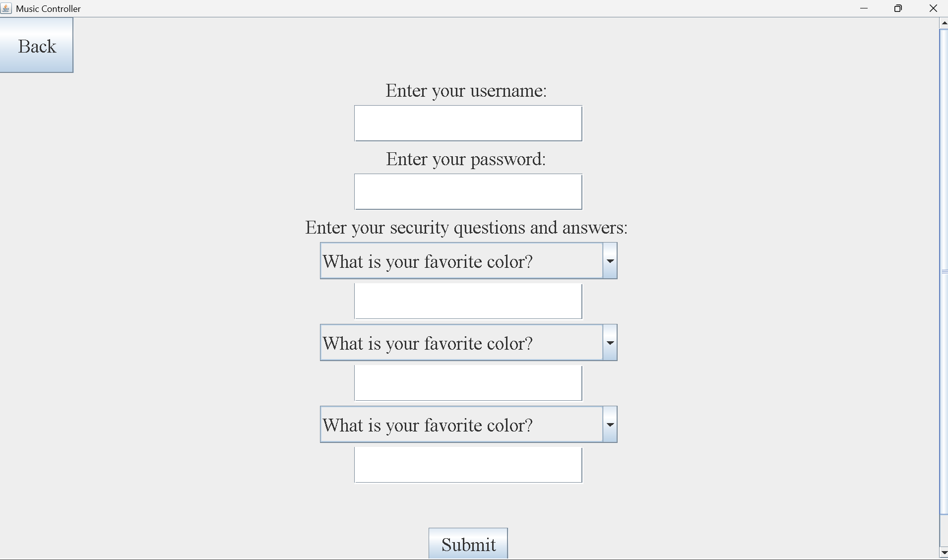Minimize the Music Controller window

[864, 8]
